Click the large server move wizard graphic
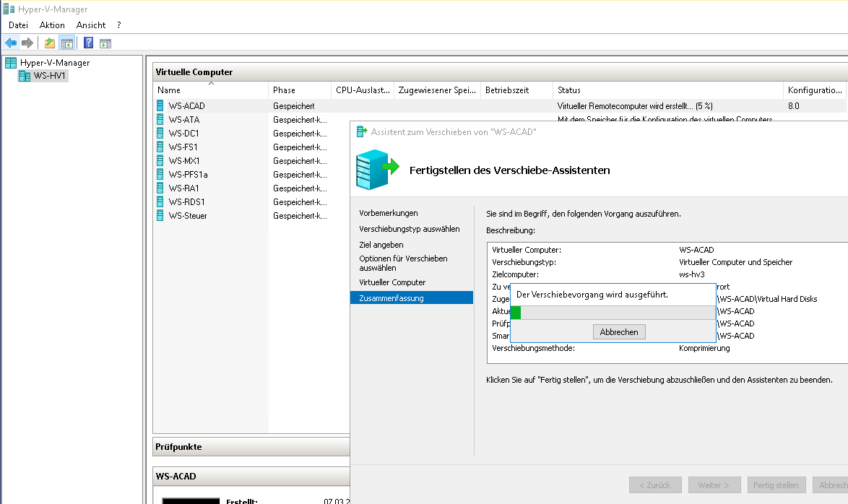 click(x=378, y=170)
